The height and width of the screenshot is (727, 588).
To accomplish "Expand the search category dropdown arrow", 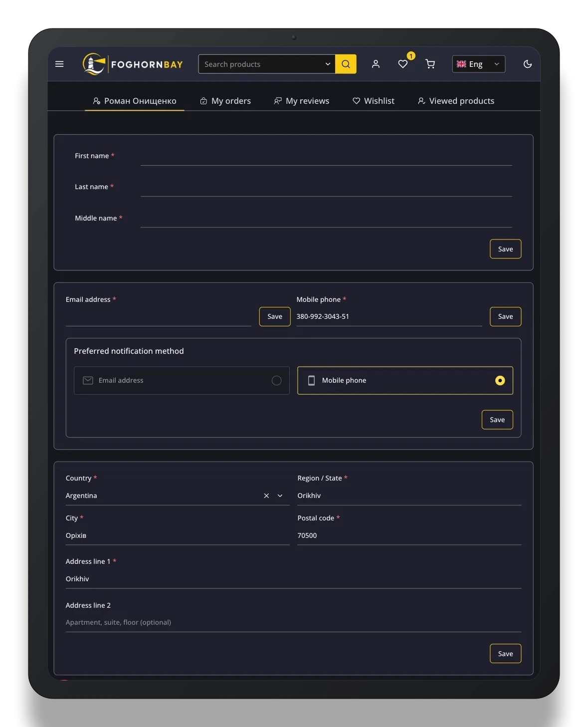I will point(328,64).
